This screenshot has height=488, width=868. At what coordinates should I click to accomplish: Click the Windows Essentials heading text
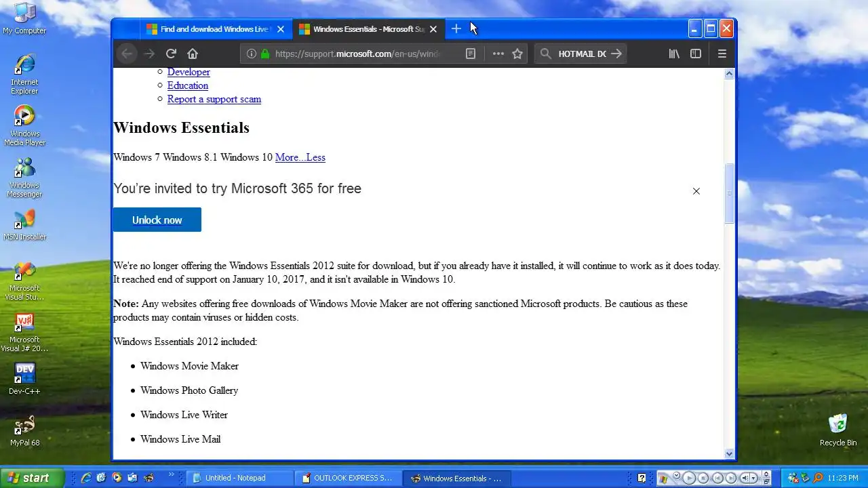[181, 127]
